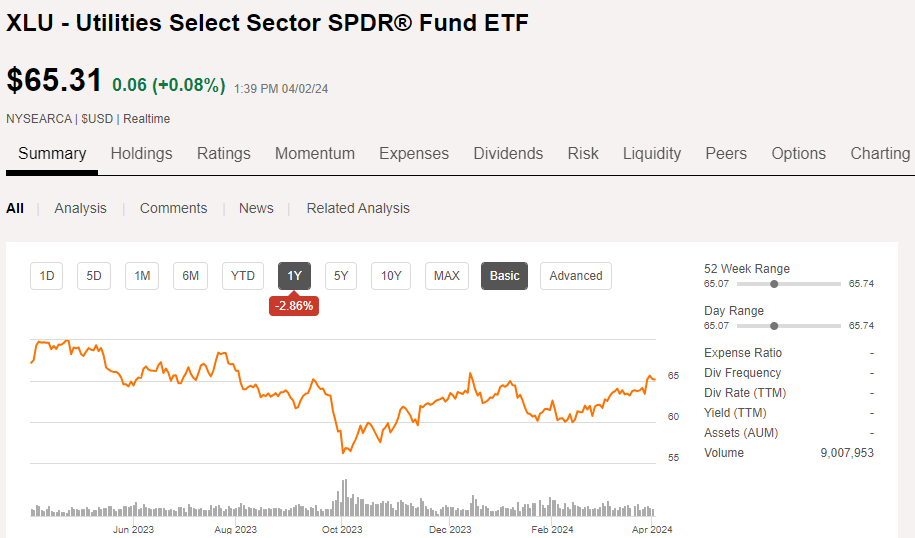The image size is (915, 538).
Task: Filter feed by Analysis
Action: pos(80,208)
